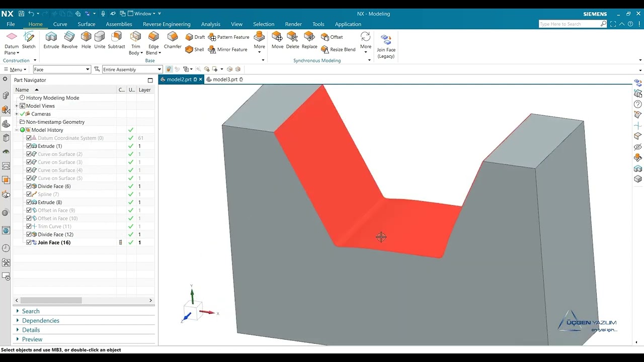Select the Draft tool
The height and width of the screenshot is (362, 644).
coord(195,37)
